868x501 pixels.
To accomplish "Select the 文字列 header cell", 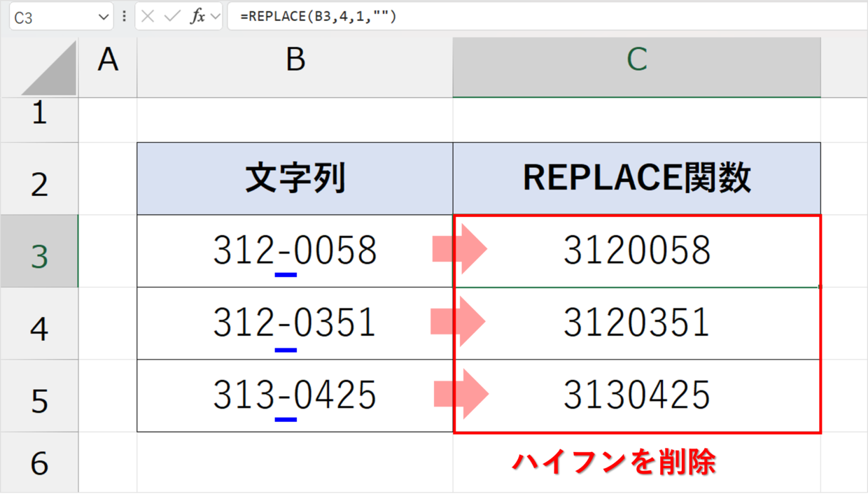I will 295,179.
